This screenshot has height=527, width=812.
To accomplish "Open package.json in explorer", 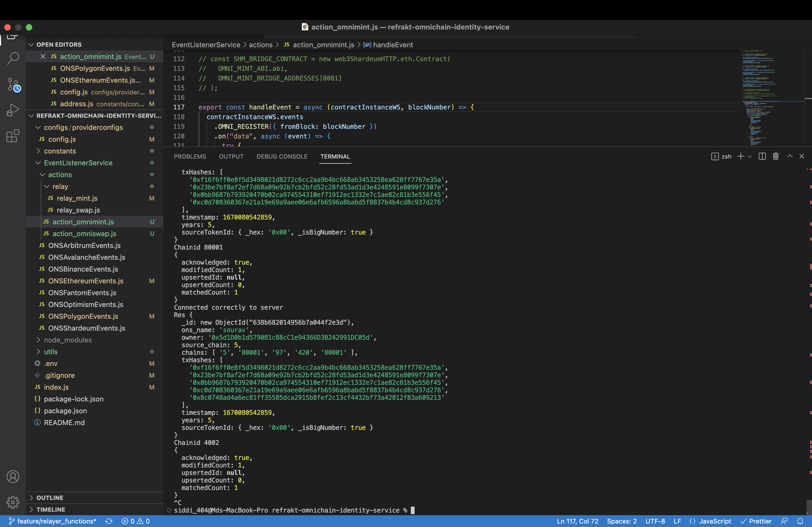I will tap(94, 411).
